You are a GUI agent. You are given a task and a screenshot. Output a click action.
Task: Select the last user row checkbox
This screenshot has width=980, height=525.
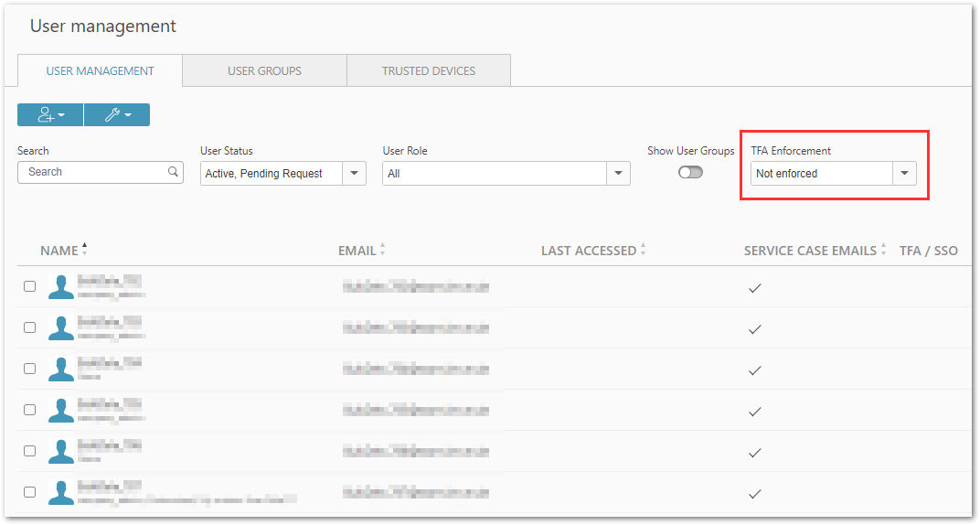[29, 492]
